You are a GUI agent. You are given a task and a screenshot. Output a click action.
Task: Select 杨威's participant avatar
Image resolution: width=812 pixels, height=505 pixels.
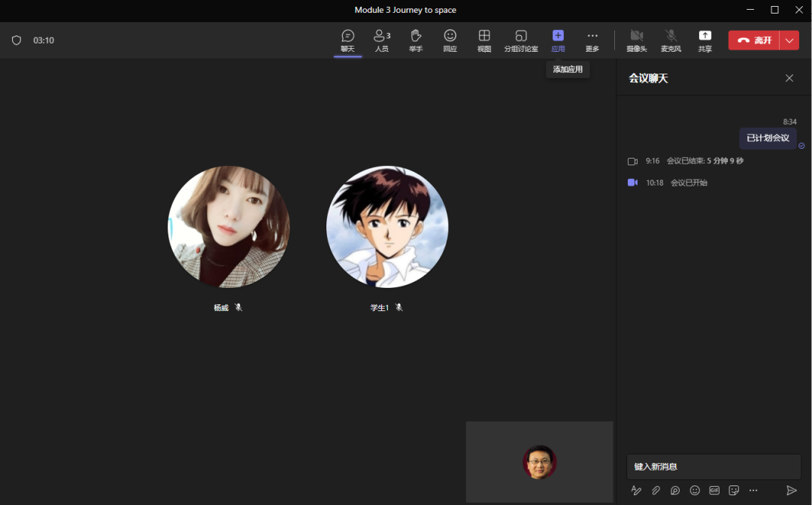pos(229,227)
